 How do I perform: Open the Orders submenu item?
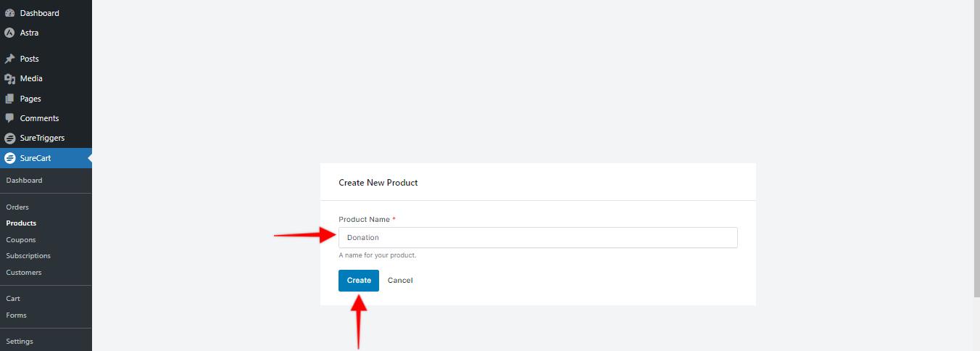pos(17,207)
